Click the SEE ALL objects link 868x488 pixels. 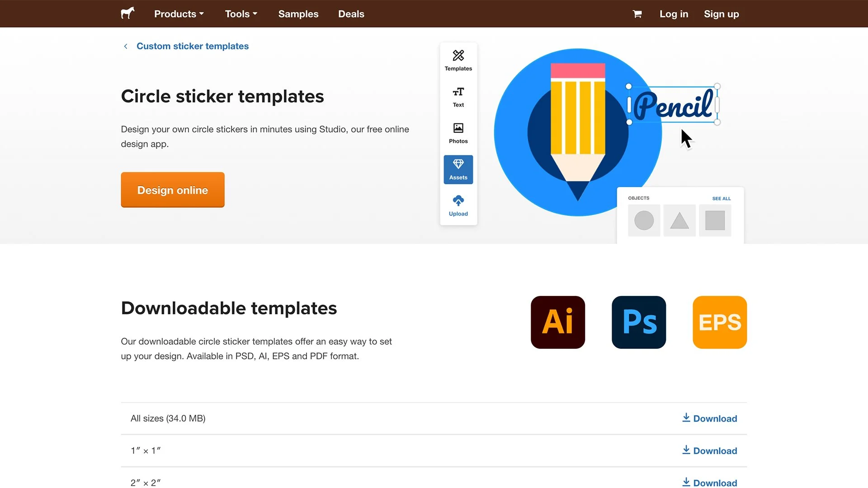pos(721,198)
